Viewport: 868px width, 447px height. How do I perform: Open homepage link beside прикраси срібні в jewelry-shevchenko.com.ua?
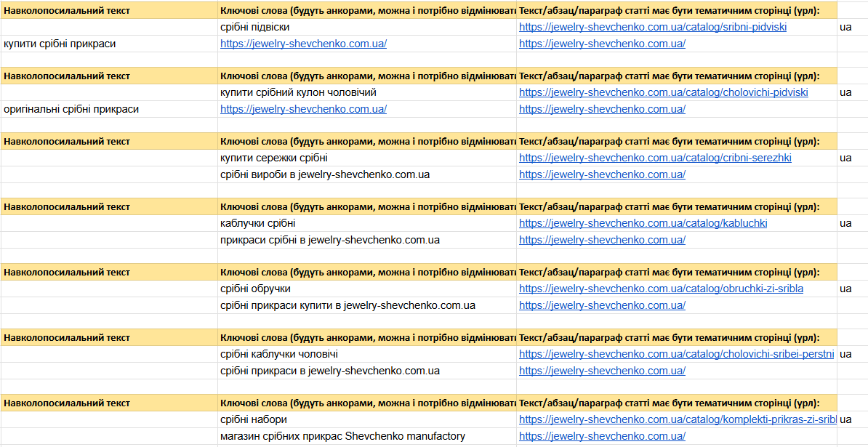[602, 240]
